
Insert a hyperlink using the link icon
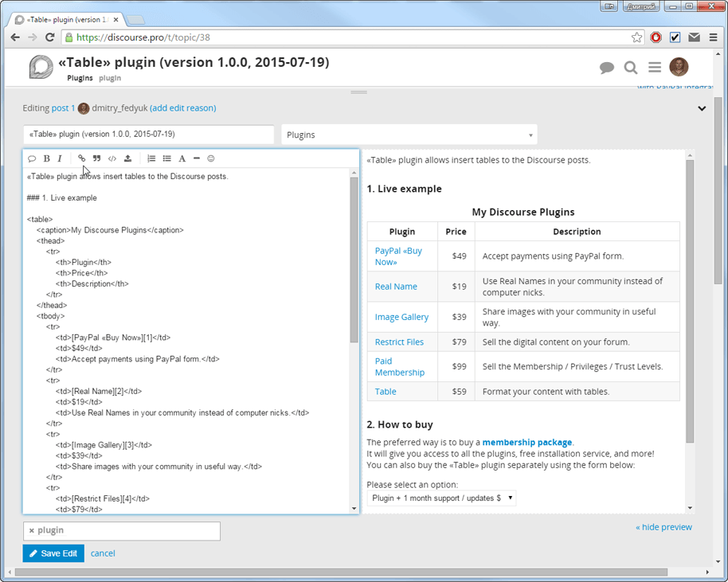pyautogui.click(x=82, y=158)
